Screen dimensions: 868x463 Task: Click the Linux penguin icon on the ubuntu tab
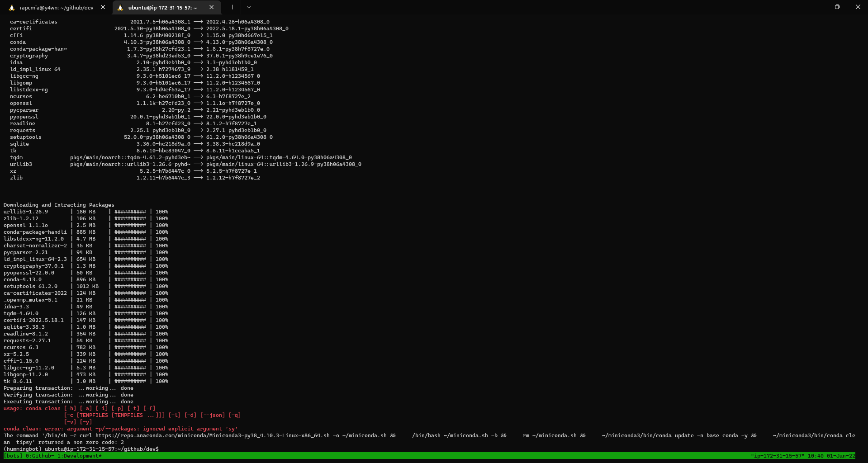120,8
